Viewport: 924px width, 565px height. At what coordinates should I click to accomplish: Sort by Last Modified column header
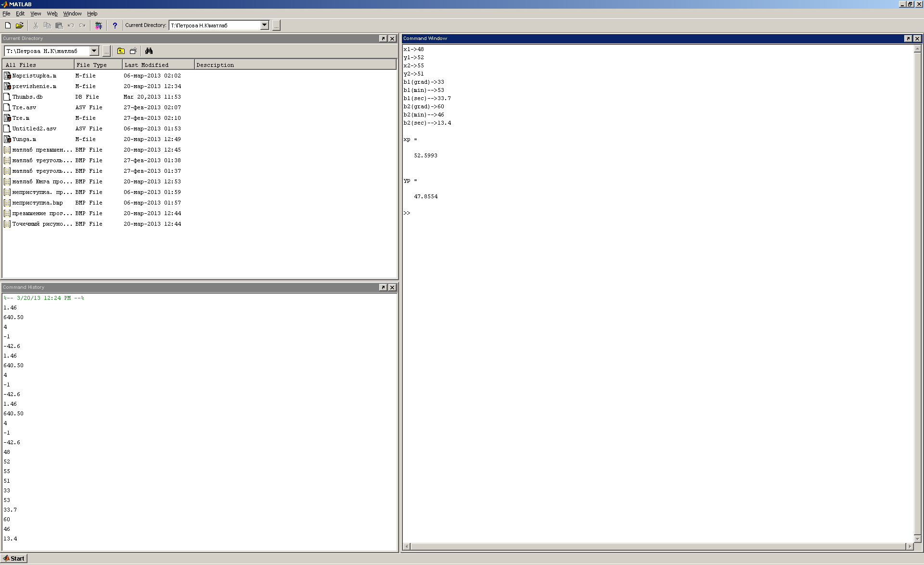tap(158, 65)
